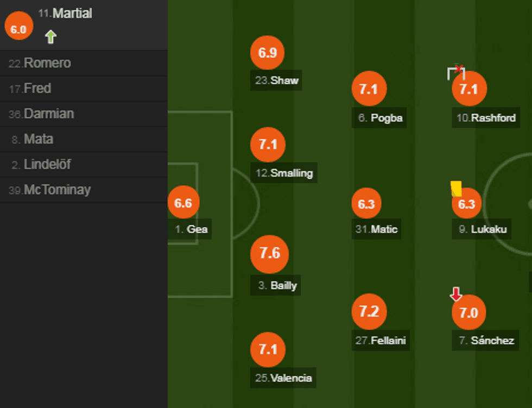
Task: Pick Lindelöf in the substitutes list
Action: (x=47, y=165)
